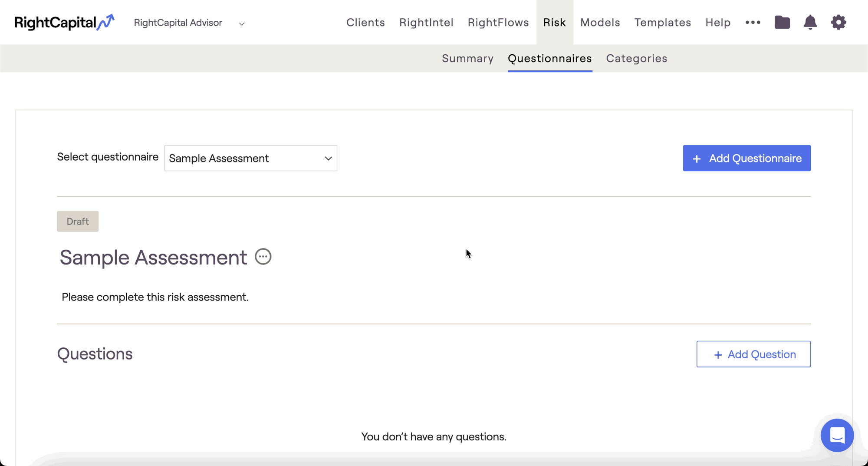Click 'You don't have any questions.' message
868x466 pixels.
pyautogui.click(x=434, y=436)
